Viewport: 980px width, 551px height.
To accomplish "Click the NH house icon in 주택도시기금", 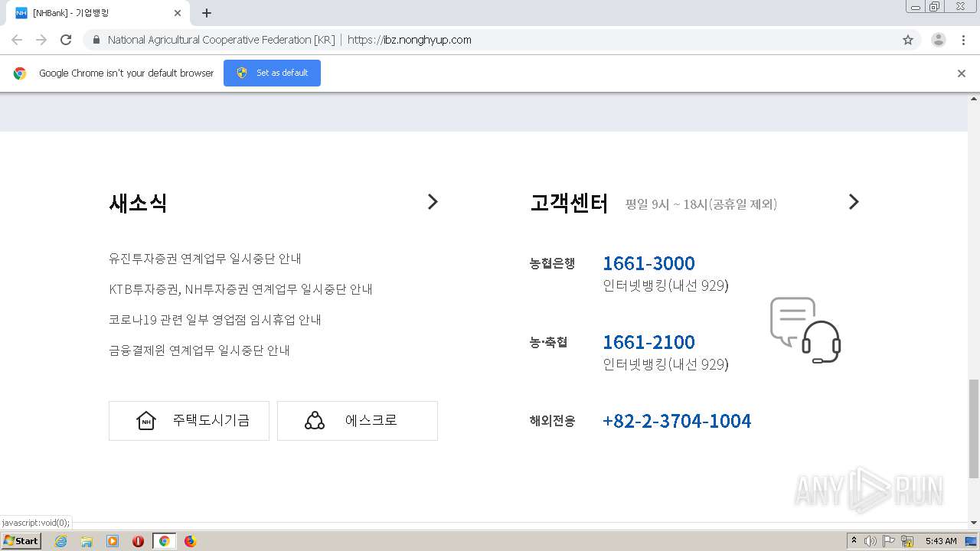I will (145, 420).
